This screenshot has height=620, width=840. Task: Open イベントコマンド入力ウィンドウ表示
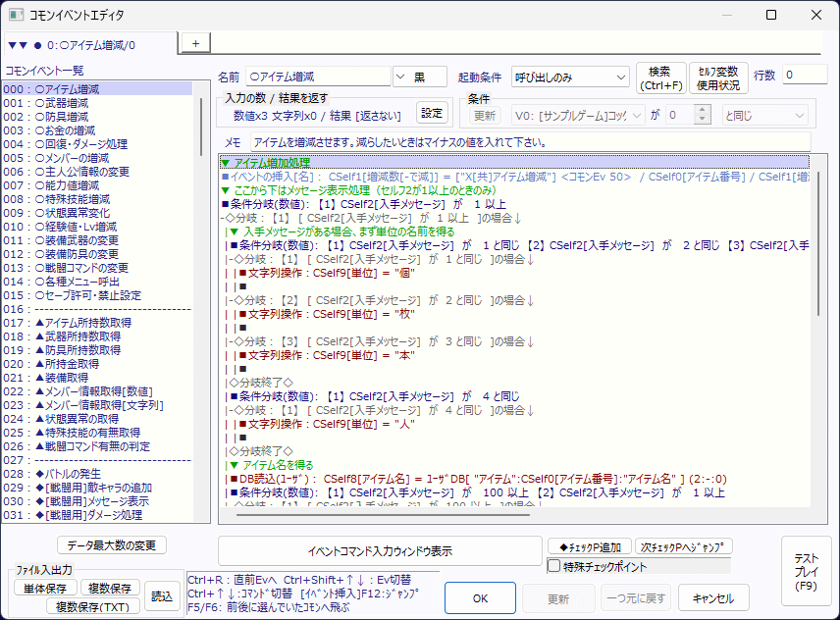379,550
